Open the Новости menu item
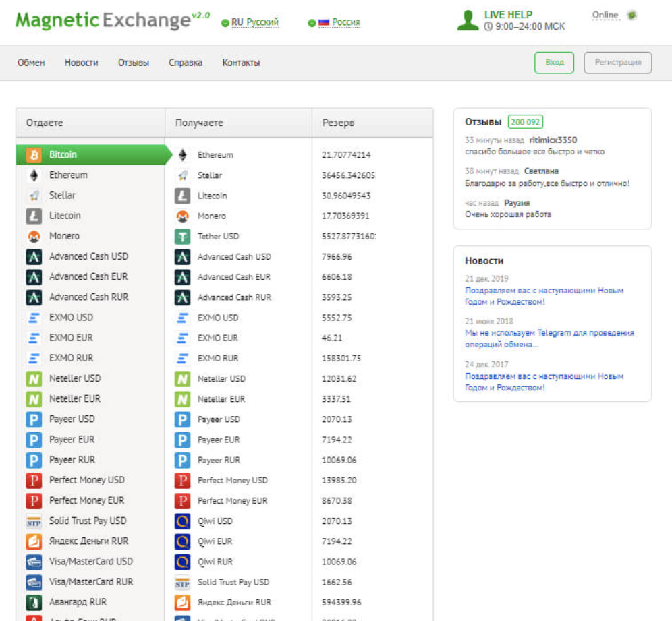Screen dimensions: 672x621 81,63
